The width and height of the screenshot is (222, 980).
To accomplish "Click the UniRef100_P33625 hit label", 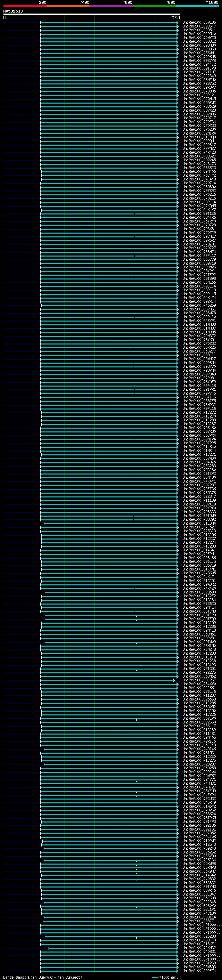I will (199, 604).
